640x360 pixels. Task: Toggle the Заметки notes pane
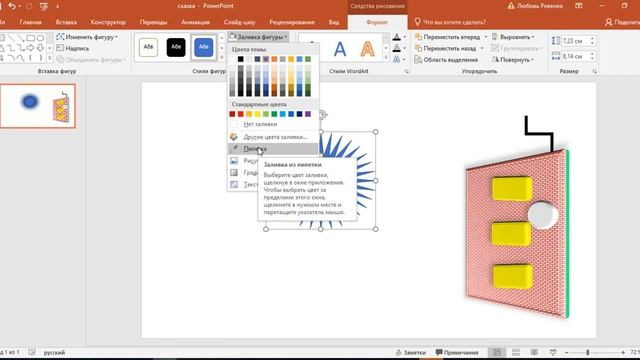coord(411,352)
